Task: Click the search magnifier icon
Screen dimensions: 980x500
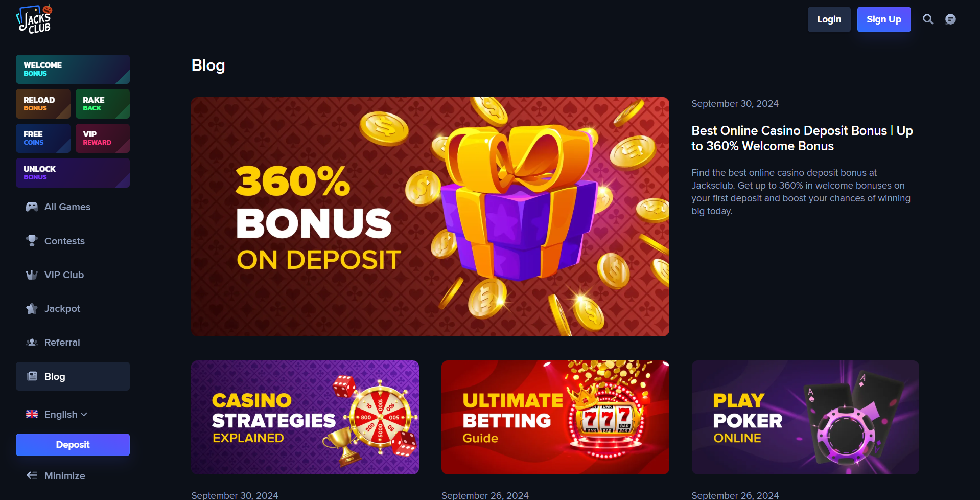Action: tap(928, 19)
